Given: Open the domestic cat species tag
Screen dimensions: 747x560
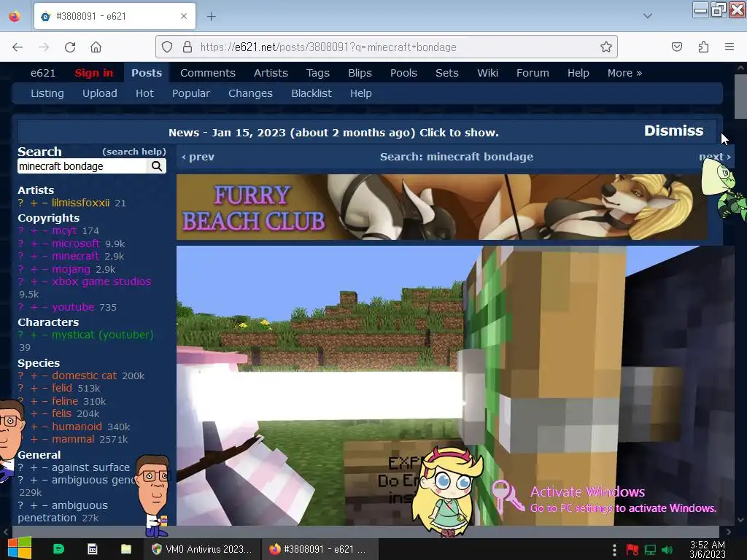Looking at the screenshot, I should tap(85, 376).
